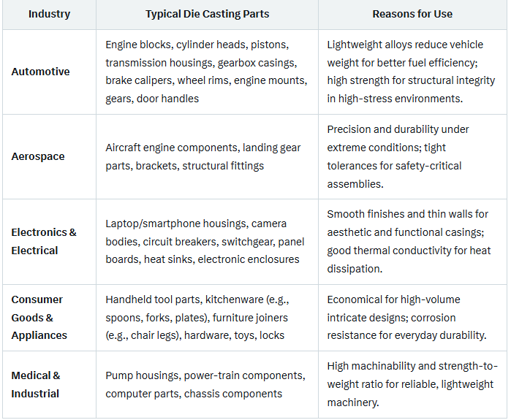Select the Electronics & Electrical industry cell

(44, 241)
